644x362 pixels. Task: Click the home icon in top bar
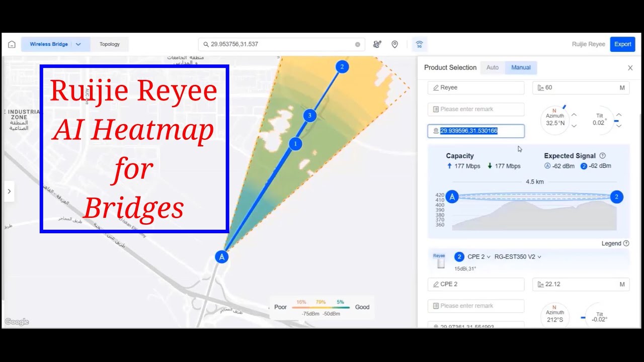(12, 44)
